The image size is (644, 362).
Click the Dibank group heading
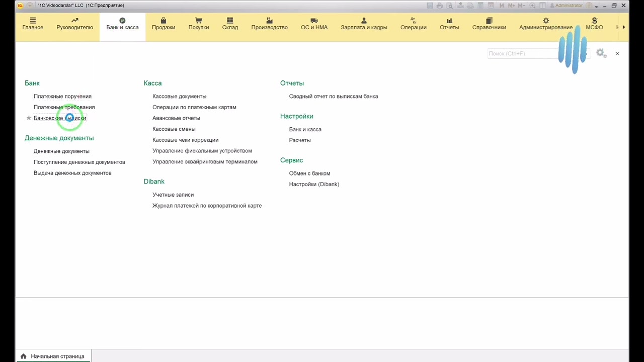(x=154, y=182)
